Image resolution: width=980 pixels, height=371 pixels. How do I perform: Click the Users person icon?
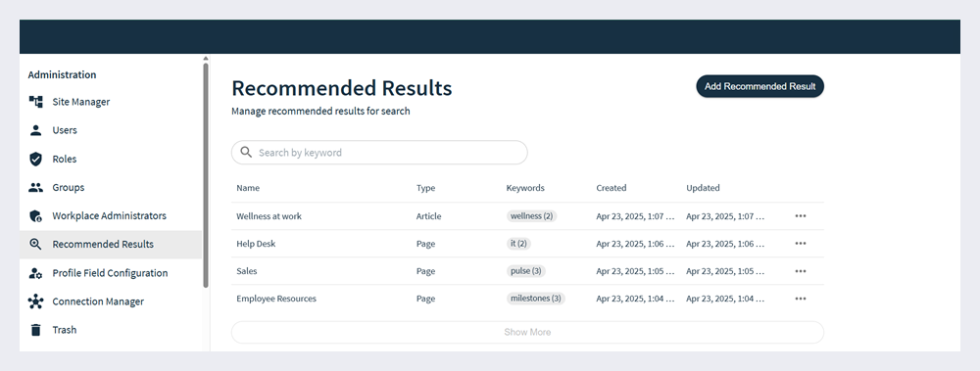(35, 130)
